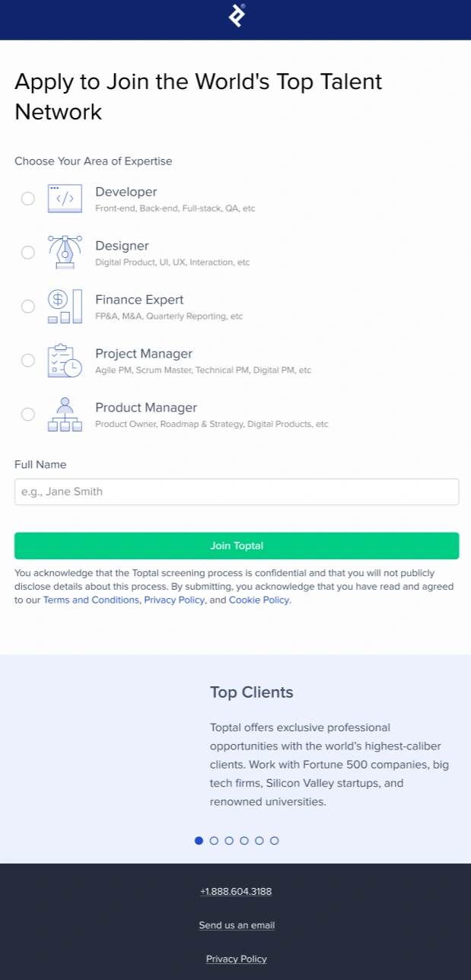This screenshot has height=980, width=471.
Task: Select the Designer radio button
Action: (28, 253)
